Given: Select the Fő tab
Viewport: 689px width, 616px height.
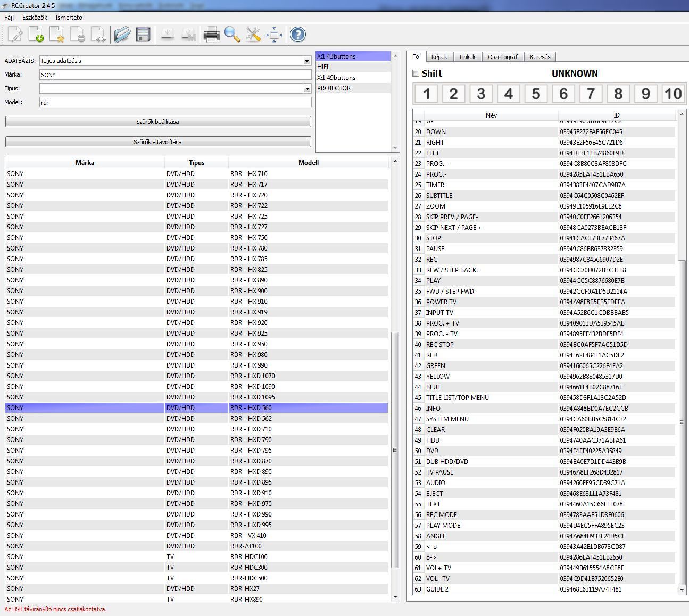Looking at the screenshot, I should tap(416, 56).
